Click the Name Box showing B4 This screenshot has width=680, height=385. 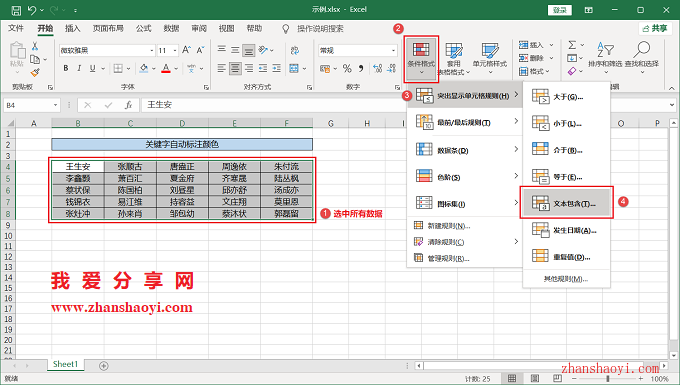31,105
